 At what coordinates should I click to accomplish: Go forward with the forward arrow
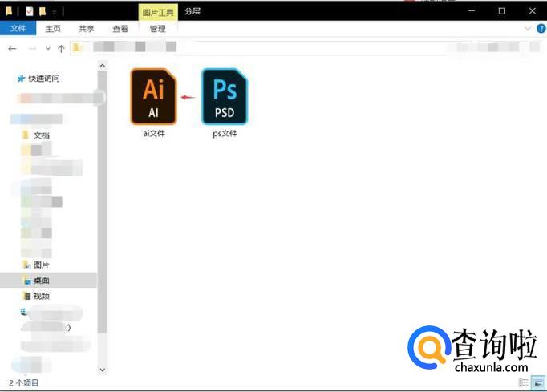(x=32, y=49)
